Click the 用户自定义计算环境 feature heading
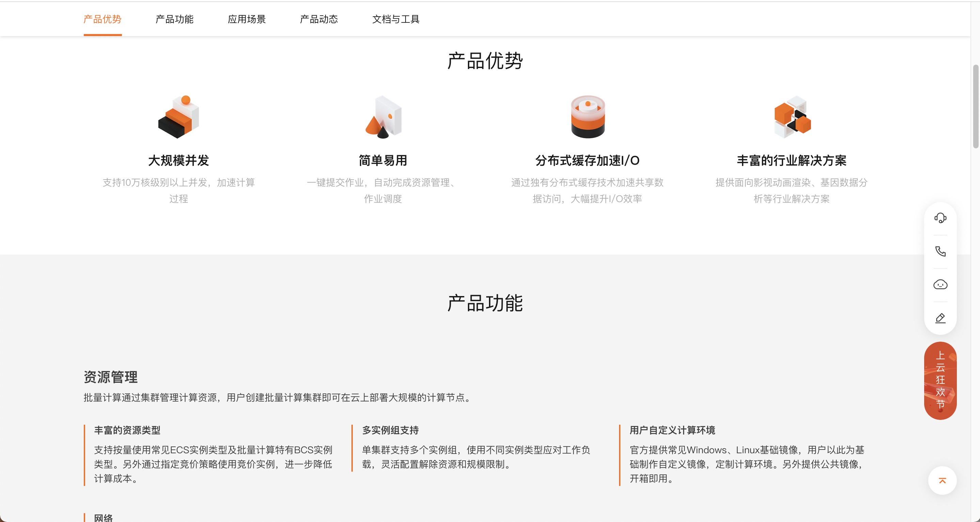The height and width of the screenshot is (522, 980). (x=672, y=430)
